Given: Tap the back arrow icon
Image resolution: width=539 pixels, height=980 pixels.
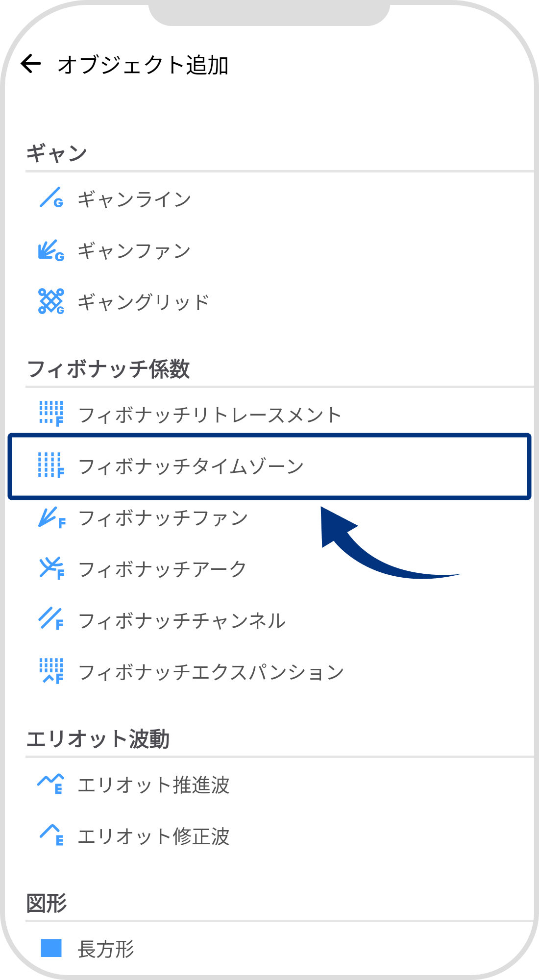Looking at the screenshot, I should click(31, 63).
